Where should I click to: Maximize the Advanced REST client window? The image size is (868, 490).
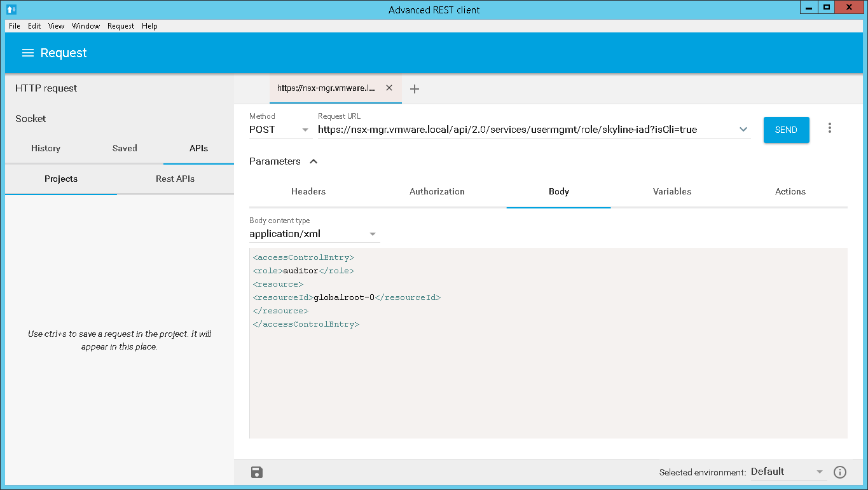pyautogui.click(x=827, y=8)
